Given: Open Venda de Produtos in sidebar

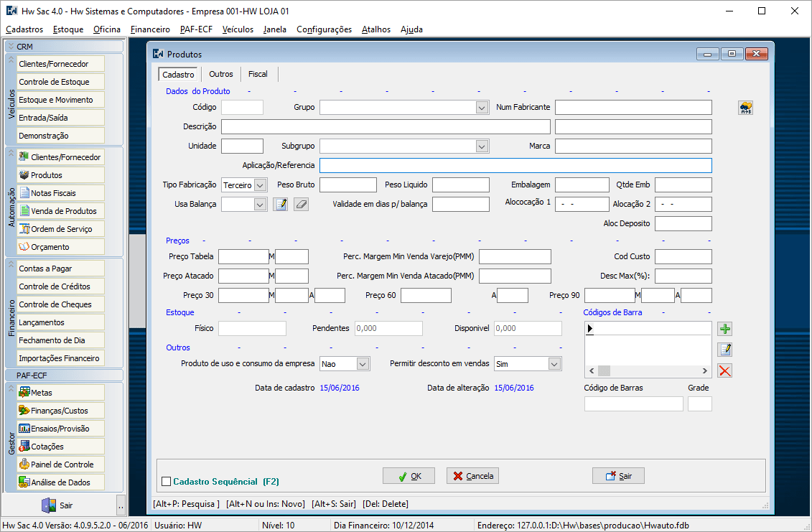Looking at the screenshot, I should 60,211.
